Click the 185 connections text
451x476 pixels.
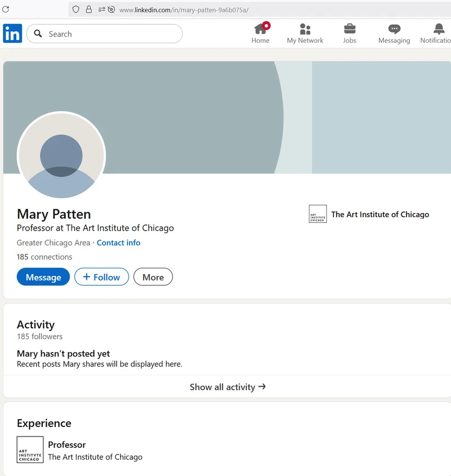(x=45, y=257)
